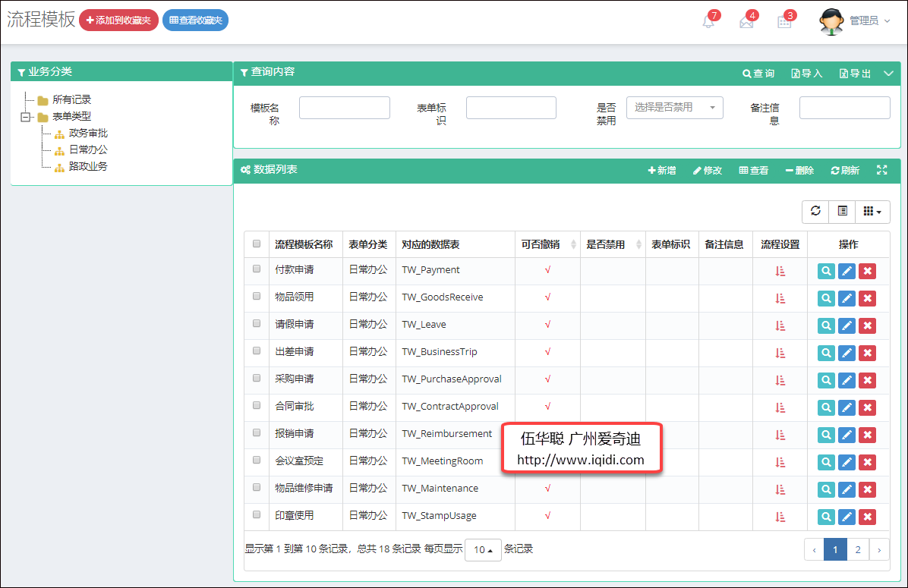Click the 表单标识 input field
This screenshot has height=588, width=908.
pos(512,108)
